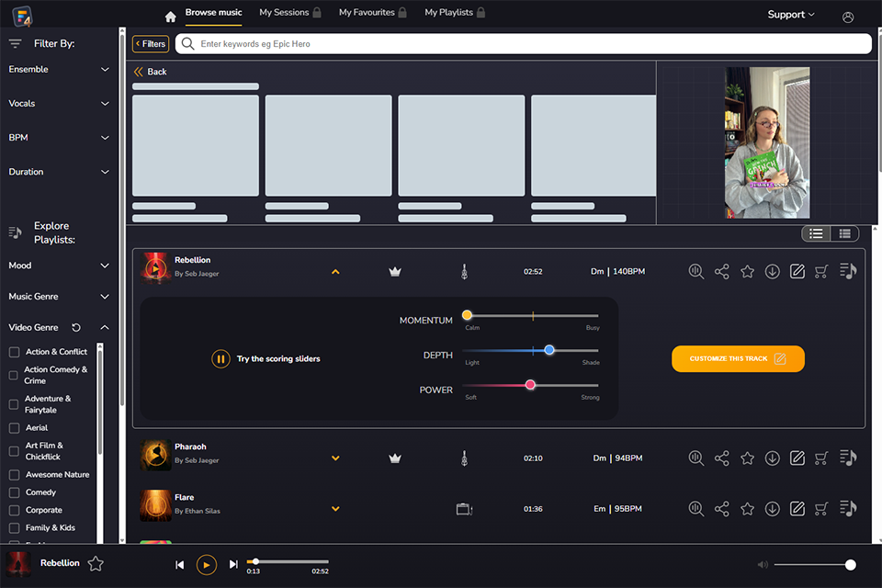This screenshot has width=882, height=588.
Task: Favourite Rebellion in the player bar
Action: pos(96,563)
